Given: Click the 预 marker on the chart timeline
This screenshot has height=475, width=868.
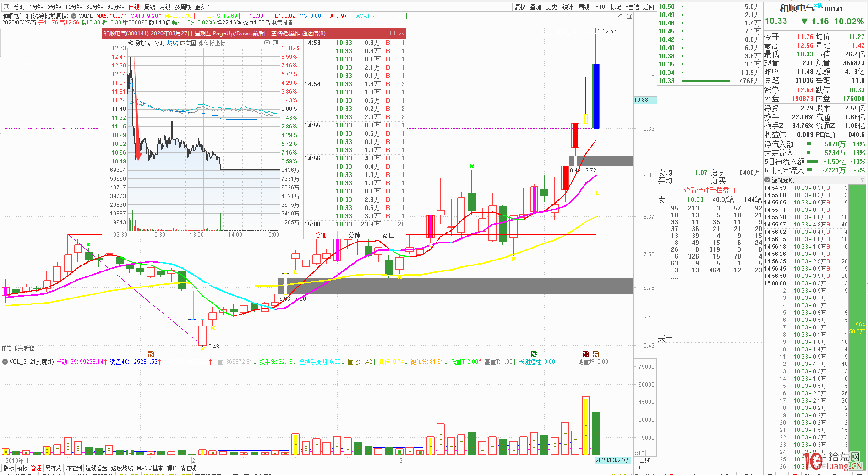Looking at the screenshot, I should tap(151, 354).
